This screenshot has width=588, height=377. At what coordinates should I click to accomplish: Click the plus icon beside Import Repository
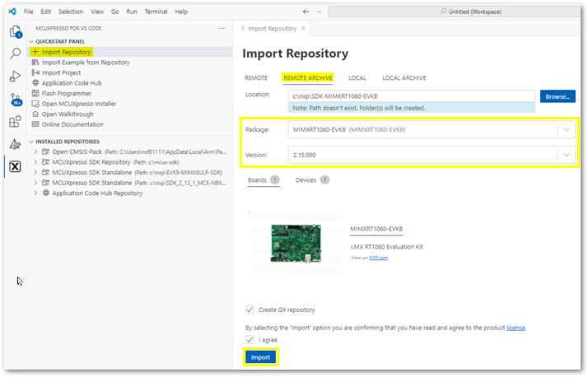pyautogui.click(x=35, y=52)
